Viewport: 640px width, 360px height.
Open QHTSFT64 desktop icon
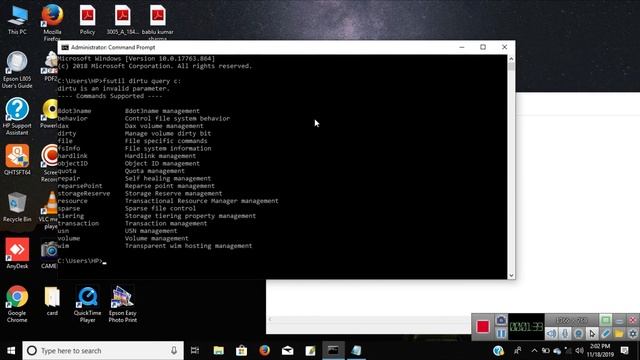point(17,160)
